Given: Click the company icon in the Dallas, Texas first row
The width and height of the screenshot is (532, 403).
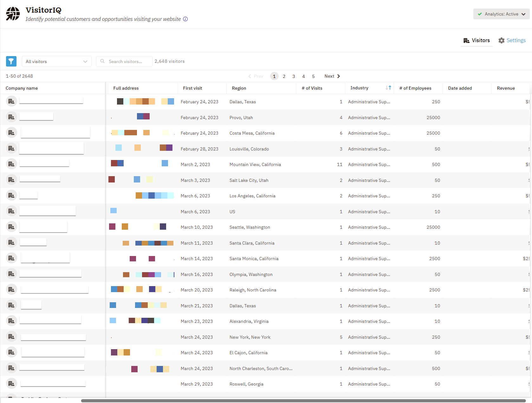Looking at the screenshot, I should click(11, 101).
